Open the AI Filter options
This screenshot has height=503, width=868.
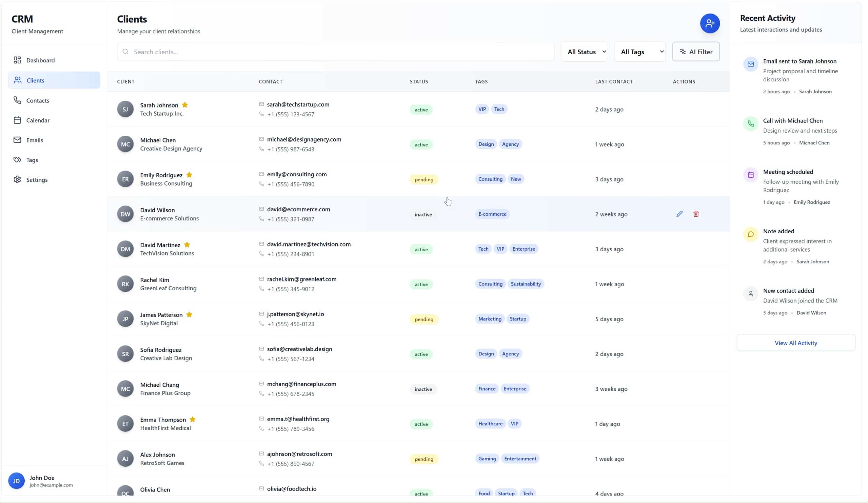tap(696, 51)
